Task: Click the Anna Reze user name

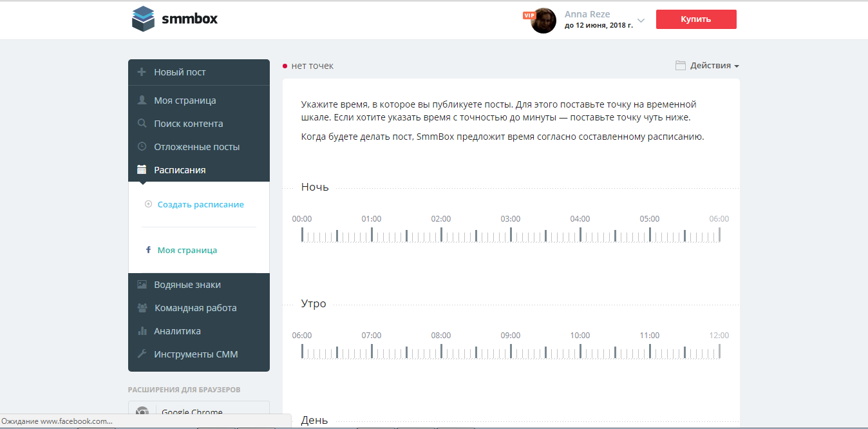Action: [587, 14]
